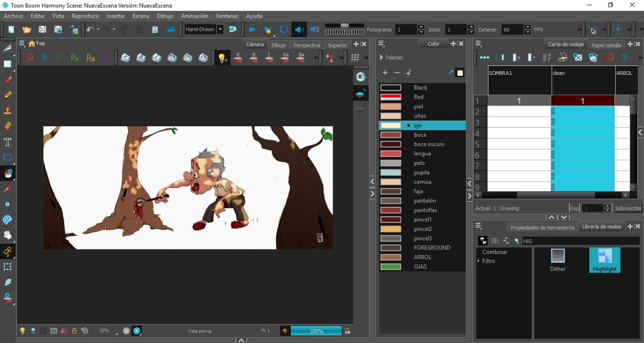
Task: Toggle playback loop button
Action: pyautogui.click(x=283, y=30)
